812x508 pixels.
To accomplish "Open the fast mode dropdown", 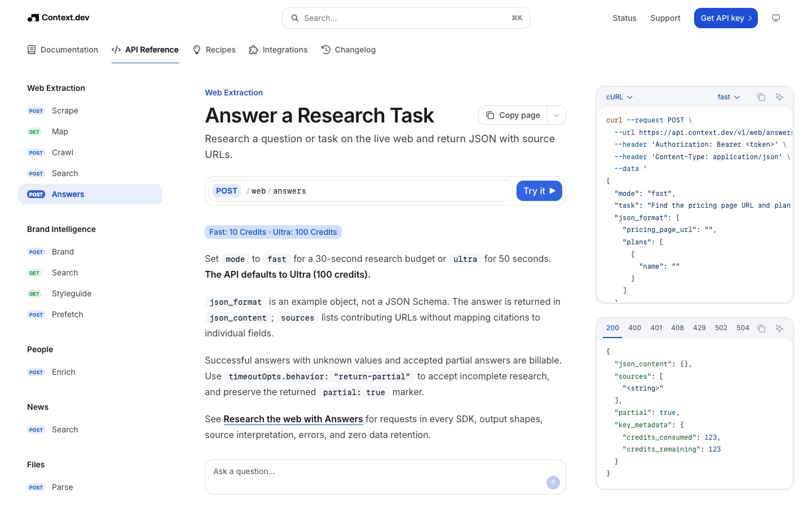I will (729, 97).
